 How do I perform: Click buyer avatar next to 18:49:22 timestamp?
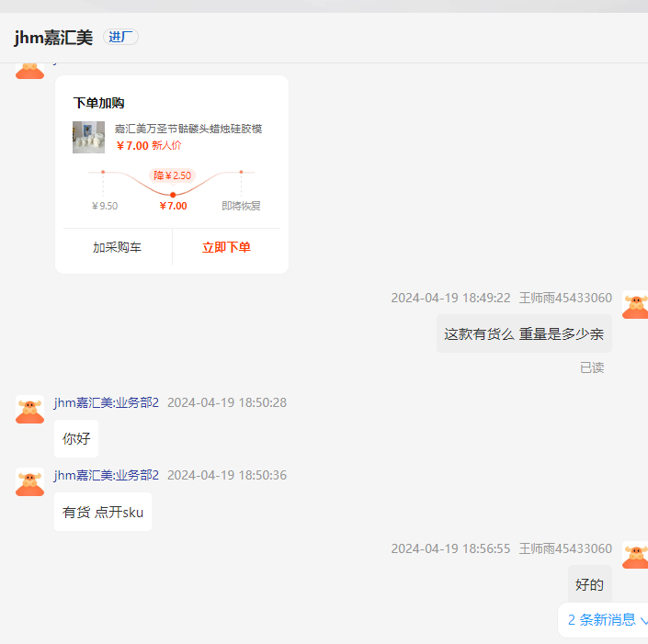(x=634, y=305)
